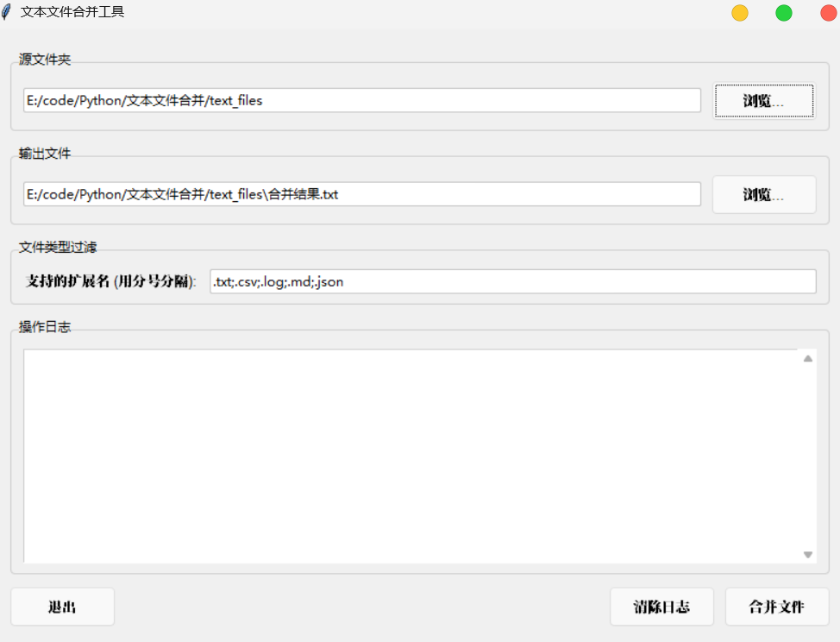
Task: Click inside the 操作日志 text area
Action: pyautogui.click(x=411, y=456)
